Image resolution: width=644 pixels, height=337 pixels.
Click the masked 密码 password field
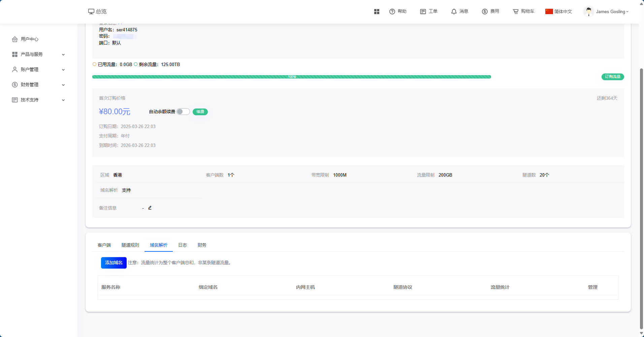[x=123, y=36]
